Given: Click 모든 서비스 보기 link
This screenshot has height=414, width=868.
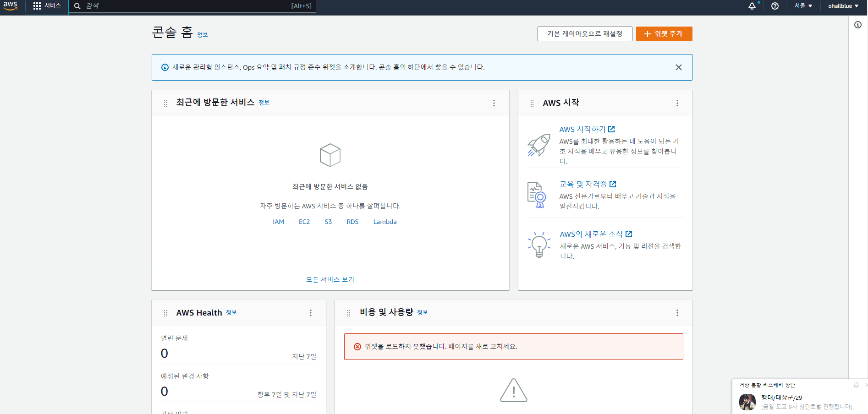Looking at the screenshot, I should coord(330,279).
